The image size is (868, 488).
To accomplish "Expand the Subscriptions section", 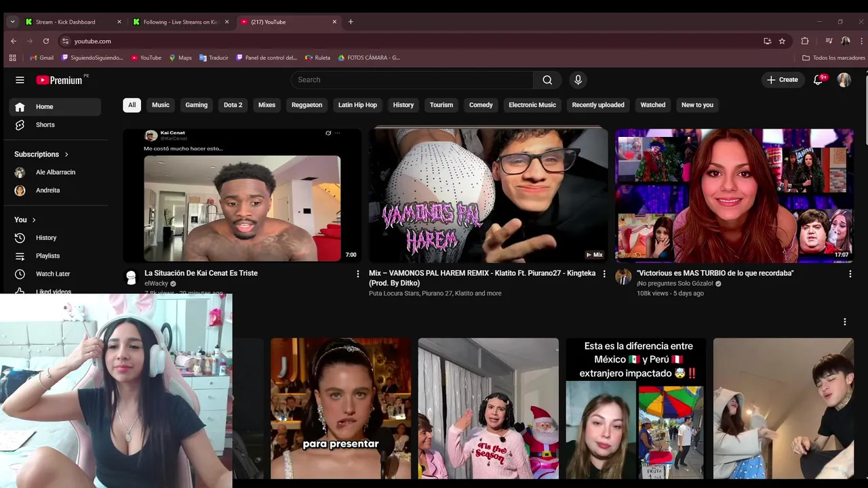I will click(41, 154).
